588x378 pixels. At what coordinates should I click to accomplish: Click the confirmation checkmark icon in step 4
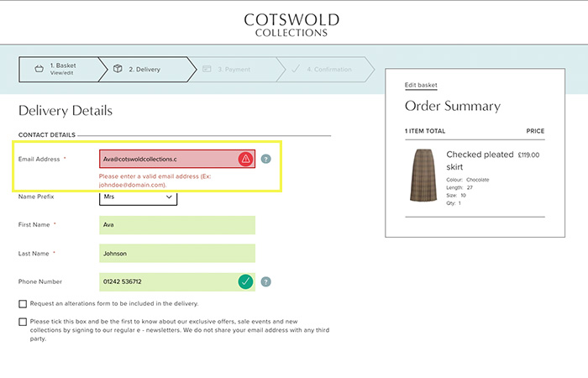295,69
